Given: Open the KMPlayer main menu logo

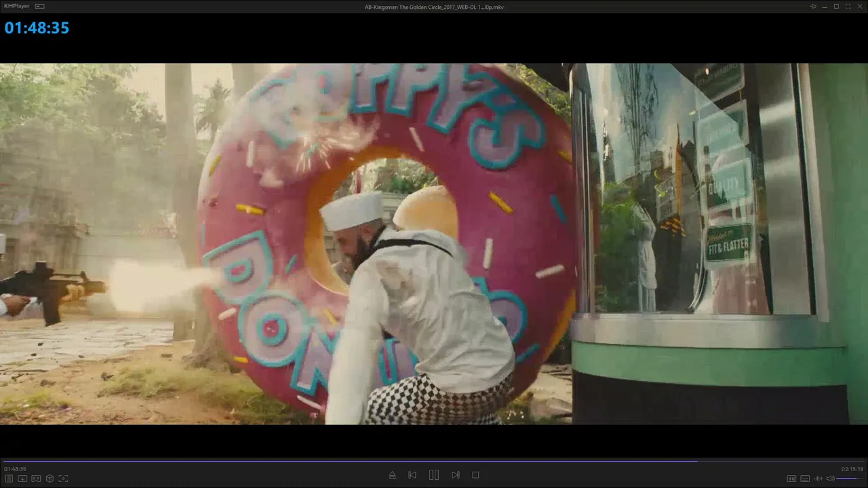Looking at the screenshot, I should coord(17,7).
